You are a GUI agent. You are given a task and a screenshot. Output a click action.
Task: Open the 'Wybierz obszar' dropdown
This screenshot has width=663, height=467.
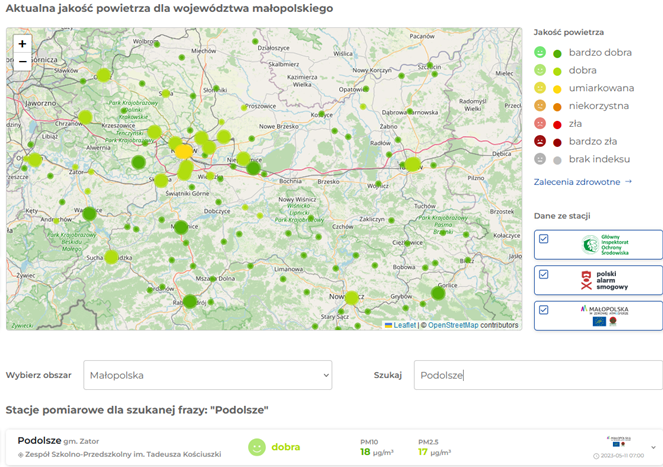tap(207, 375)
